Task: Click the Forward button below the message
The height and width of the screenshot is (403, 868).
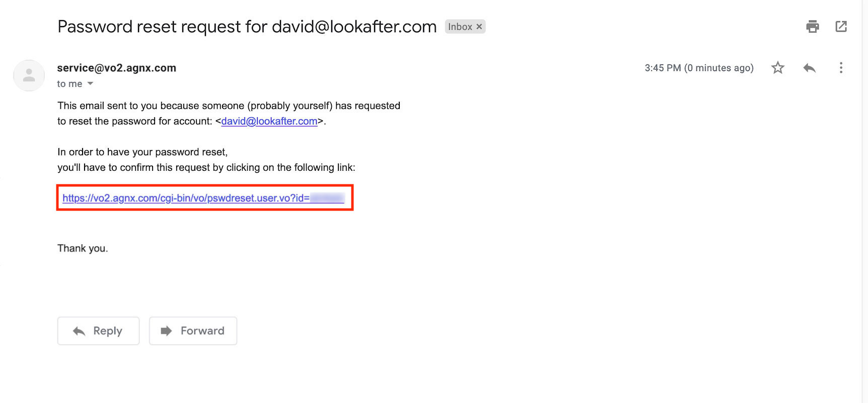Action: [x=193, y=331]
